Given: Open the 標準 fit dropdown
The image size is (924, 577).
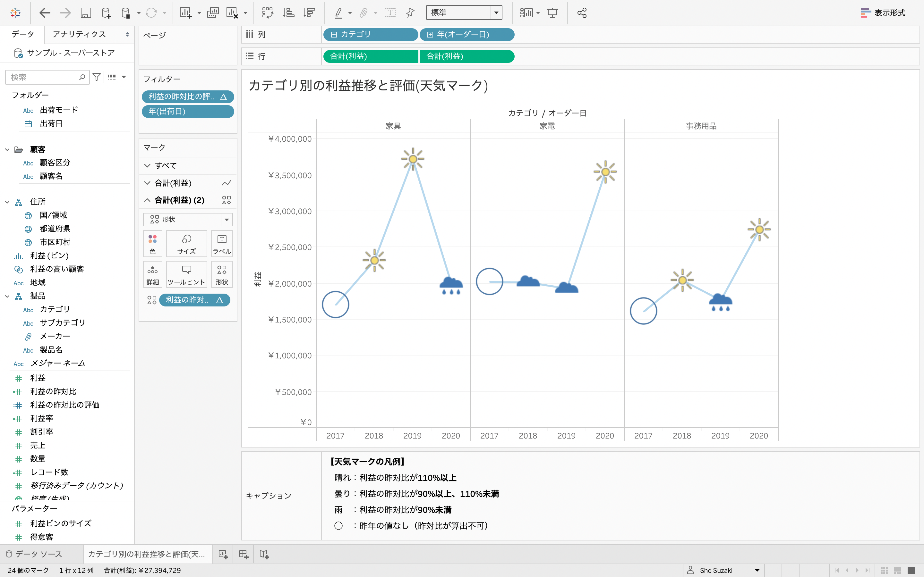Looking at the screenshot, I should (496, 13).
